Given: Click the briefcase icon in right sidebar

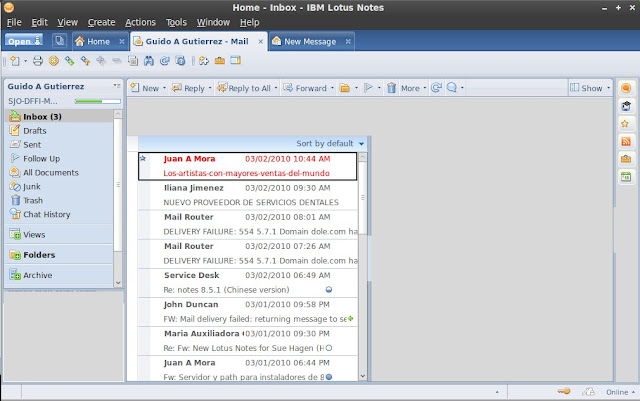Looking at the screenshot, I should click(x=626, y=159).
